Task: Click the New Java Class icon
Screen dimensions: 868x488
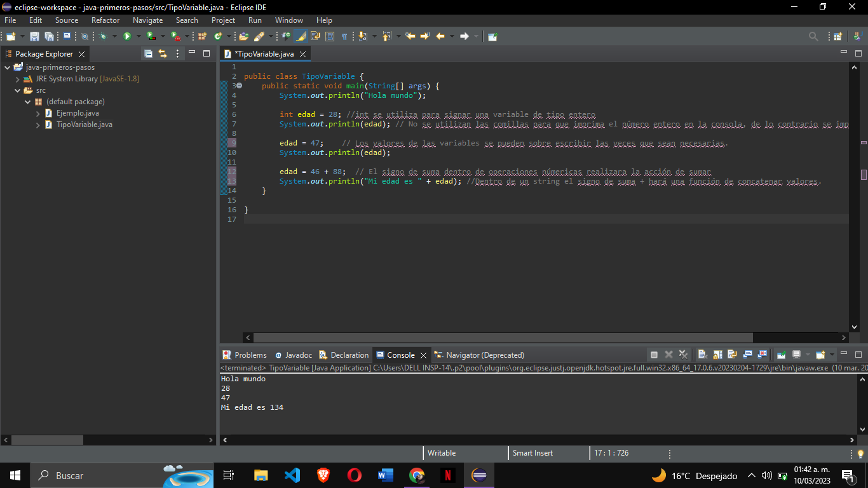Action: (218, 36)
